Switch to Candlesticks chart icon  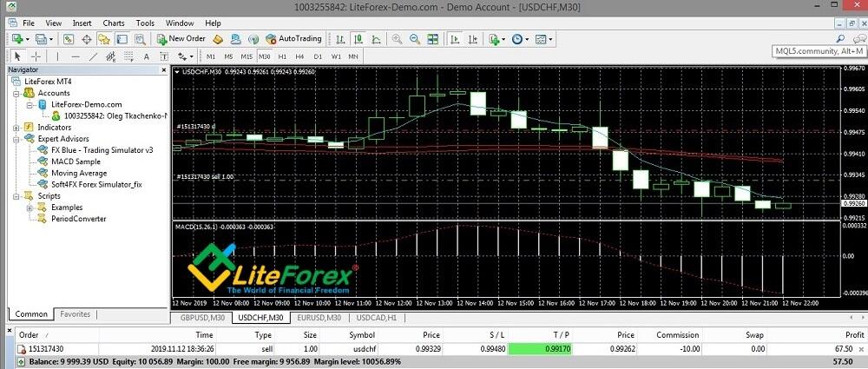pyautogui.click(x=358, y=39)
